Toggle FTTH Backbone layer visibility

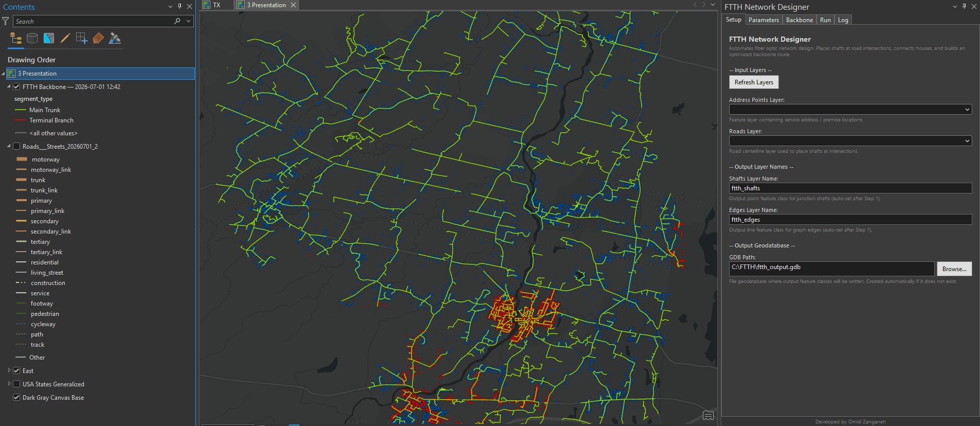coord(16,87)
